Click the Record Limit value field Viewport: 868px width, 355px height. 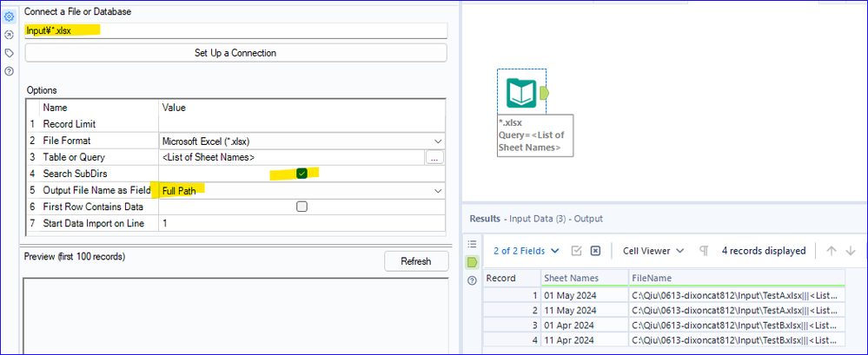pos(301,124)
